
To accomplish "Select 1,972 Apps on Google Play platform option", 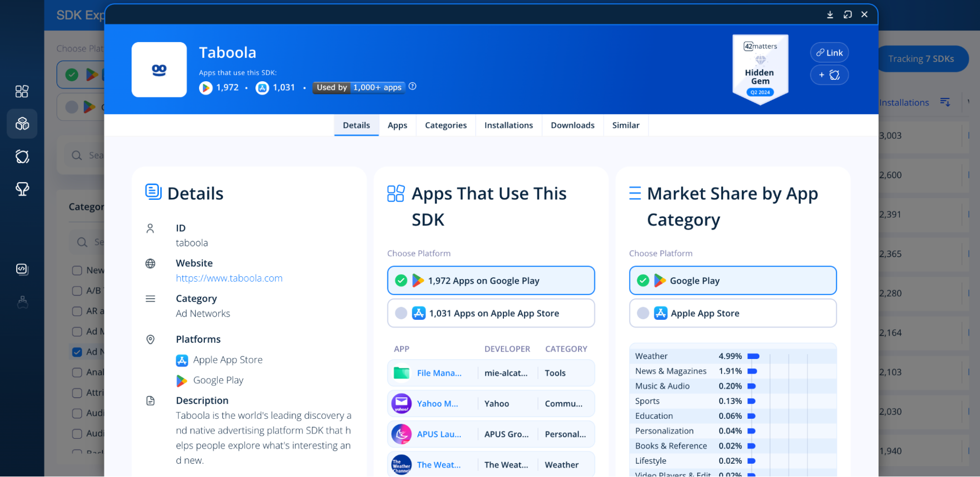I will [x=491, y=281].
